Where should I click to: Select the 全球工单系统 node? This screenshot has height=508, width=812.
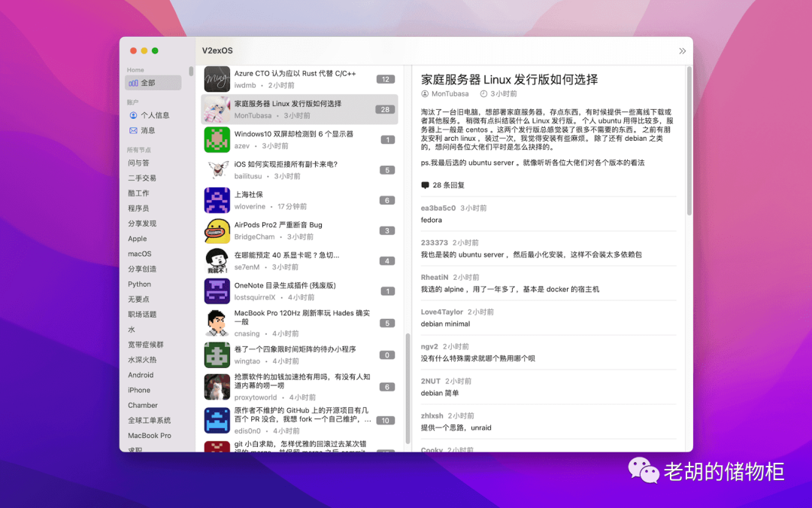tap(149, 421)
